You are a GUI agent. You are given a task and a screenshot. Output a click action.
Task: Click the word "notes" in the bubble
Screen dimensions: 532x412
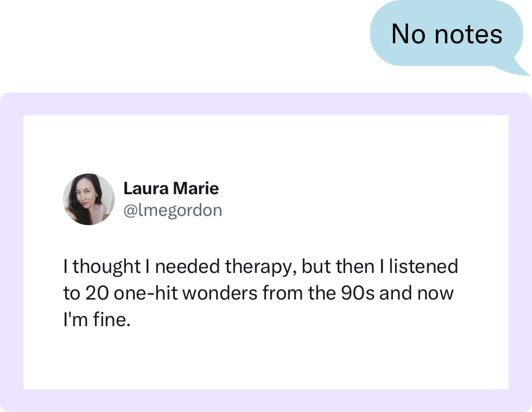point(468,34)
